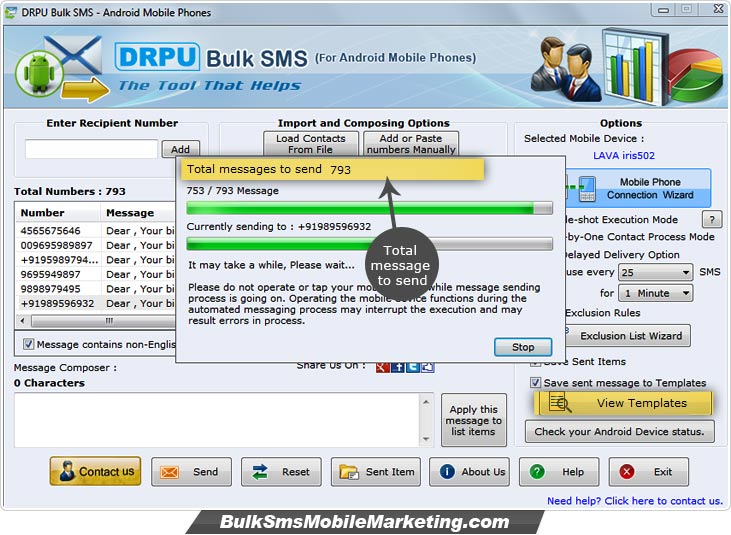
Task: Select row with number 009695989897
Action: 96,245
